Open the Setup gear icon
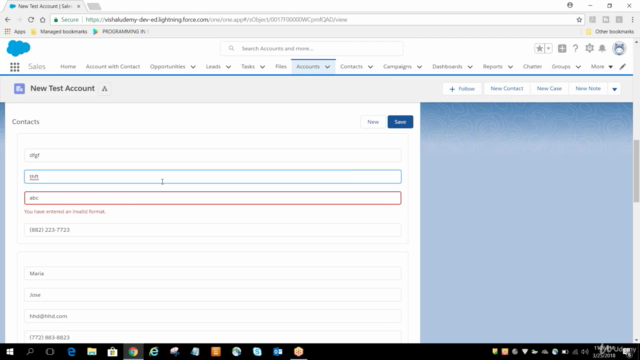 click(x=589, y=48)
